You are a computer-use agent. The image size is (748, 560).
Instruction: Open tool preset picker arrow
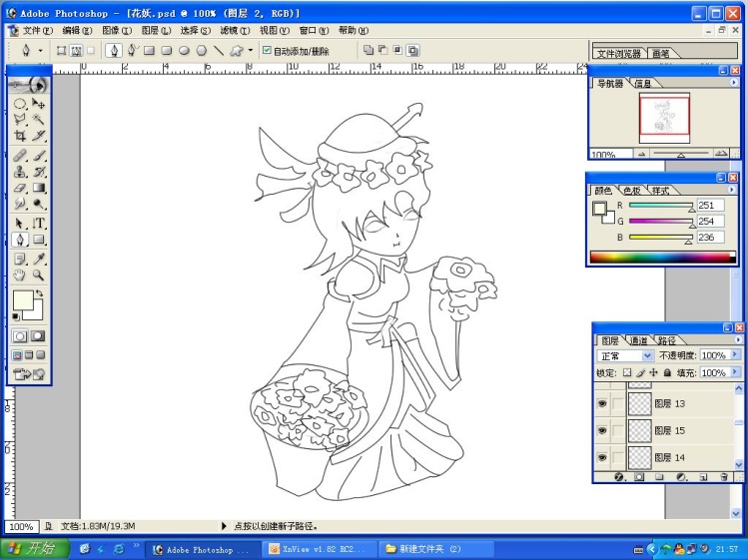click(x=41, y=50)
